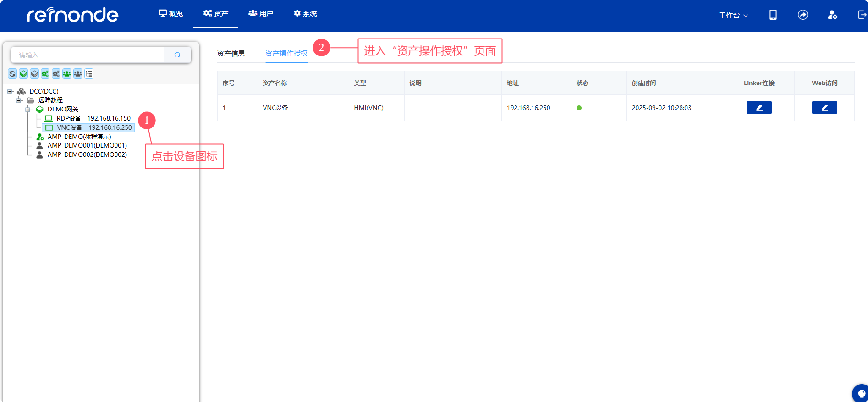Open the 用户 menu
The height and width of the screenshot is (402, 868).
tap(261, 14)
